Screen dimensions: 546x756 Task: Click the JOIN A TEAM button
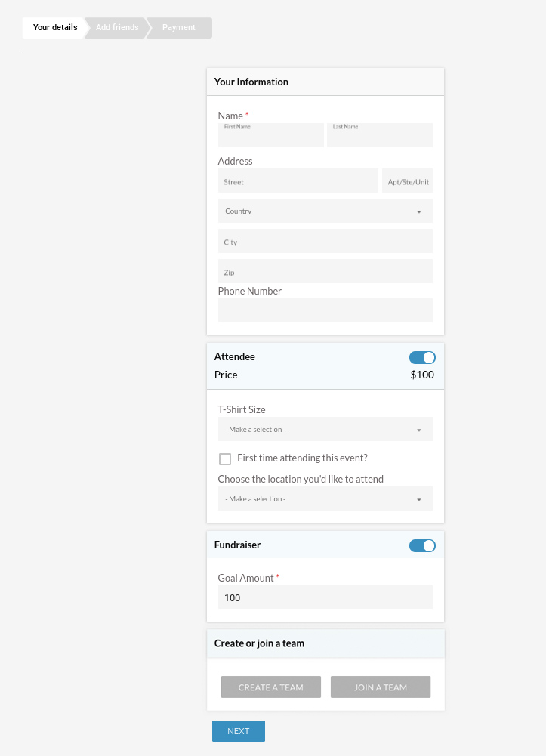(x=381, y=687)
